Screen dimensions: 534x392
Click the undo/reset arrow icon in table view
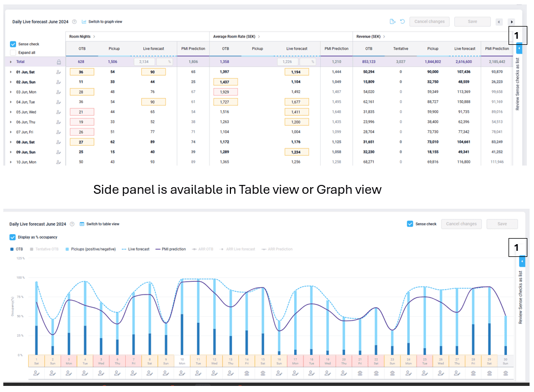pos(402,22)
